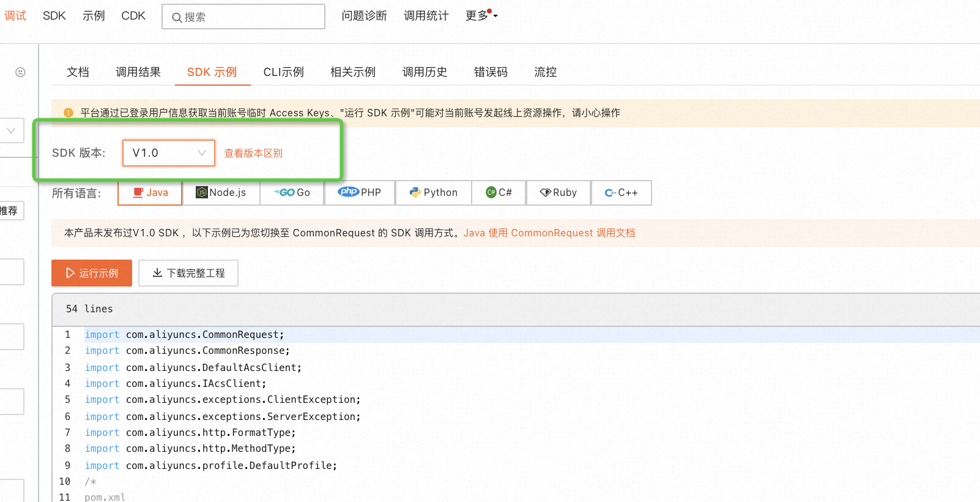Click code line importing CommonRequest
980x502 pixels.
[x=184, y=335]
